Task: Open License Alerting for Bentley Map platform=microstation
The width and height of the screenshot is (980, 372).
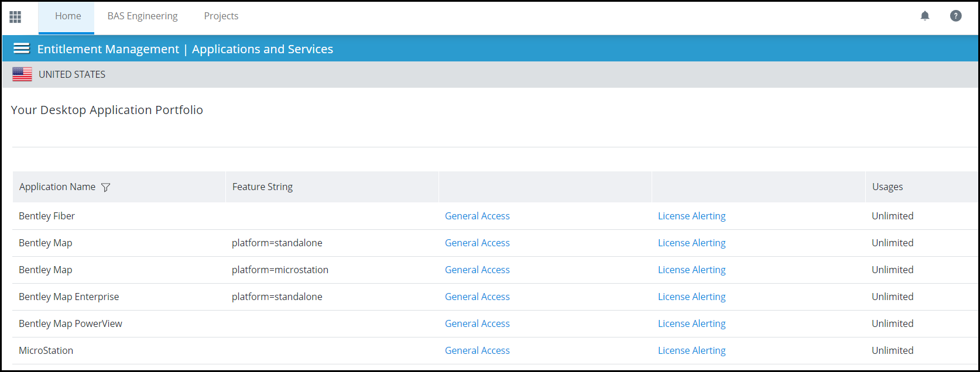Action: coord(691,270)
